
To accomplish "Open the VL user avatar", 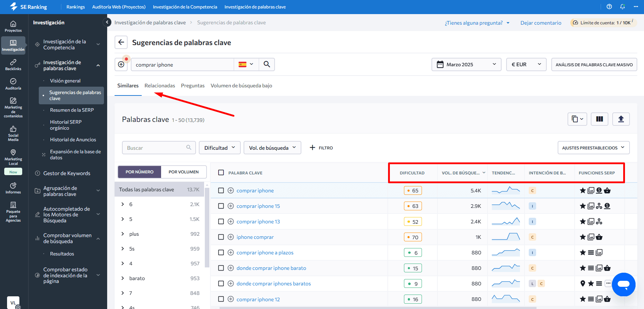I will click(13, 302).
